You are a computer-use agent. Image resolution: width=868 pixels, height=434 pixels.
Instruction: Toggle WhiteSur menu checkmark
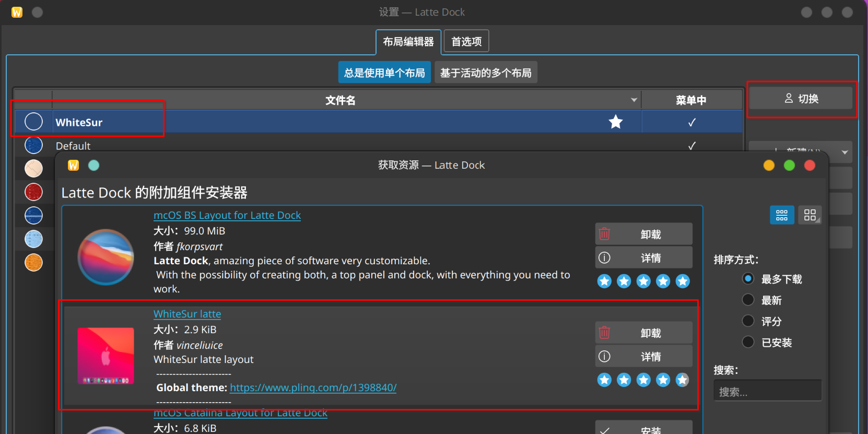[x=692, y=122]
